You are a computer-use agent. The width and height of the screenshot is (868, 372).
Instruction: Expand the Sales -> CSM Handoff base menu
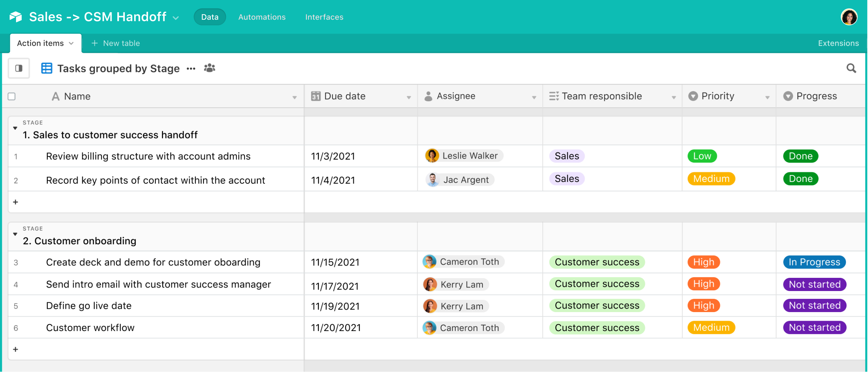[176, 18]
